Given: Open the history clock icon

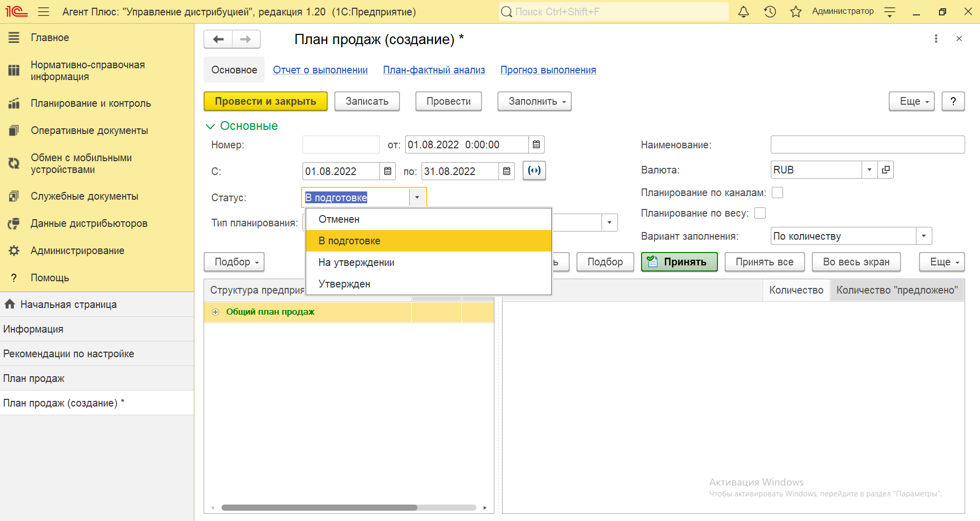Looking at the screenshot, I should point(770,12).
